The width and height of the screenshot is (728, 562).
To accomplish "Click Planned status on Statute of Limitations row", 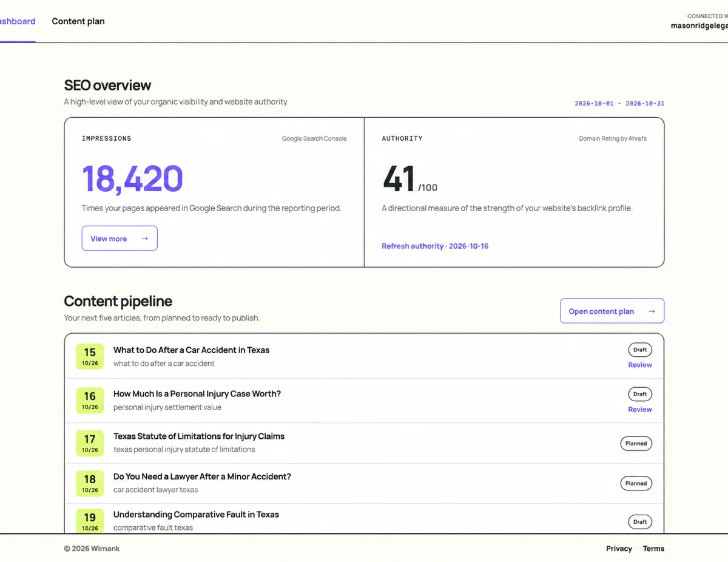I will click(x=636, y=444).
